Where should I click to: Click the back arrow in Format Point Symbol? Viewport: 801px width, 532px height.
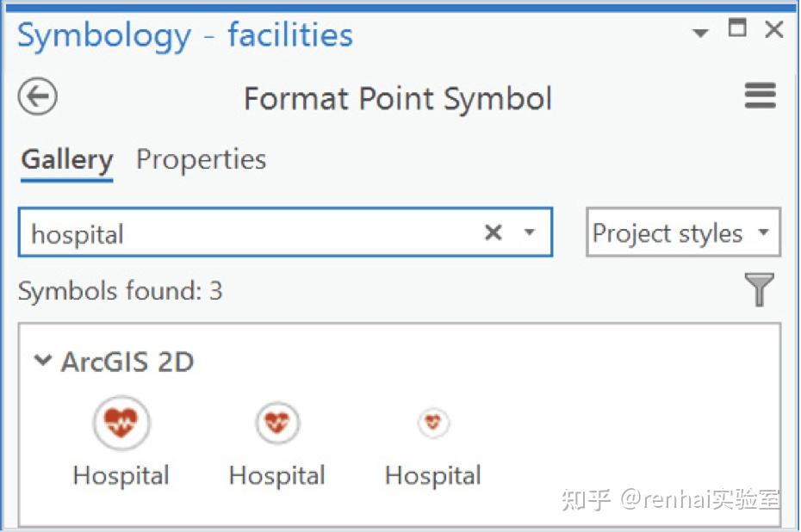(x=36, y=96)
